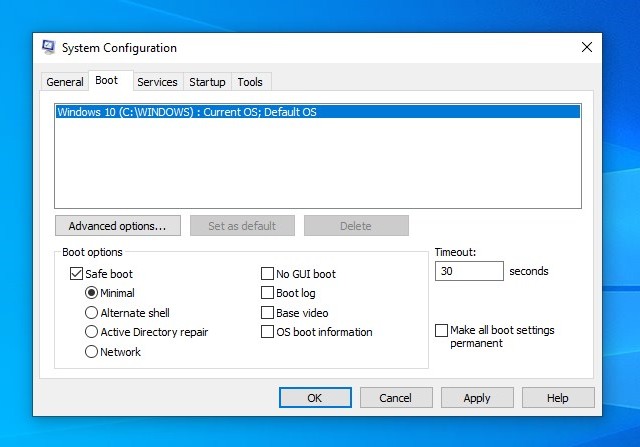Choose Alternate shell safe boot option
The width and height of the screenshot is (640, 447).
coord(91,313)
